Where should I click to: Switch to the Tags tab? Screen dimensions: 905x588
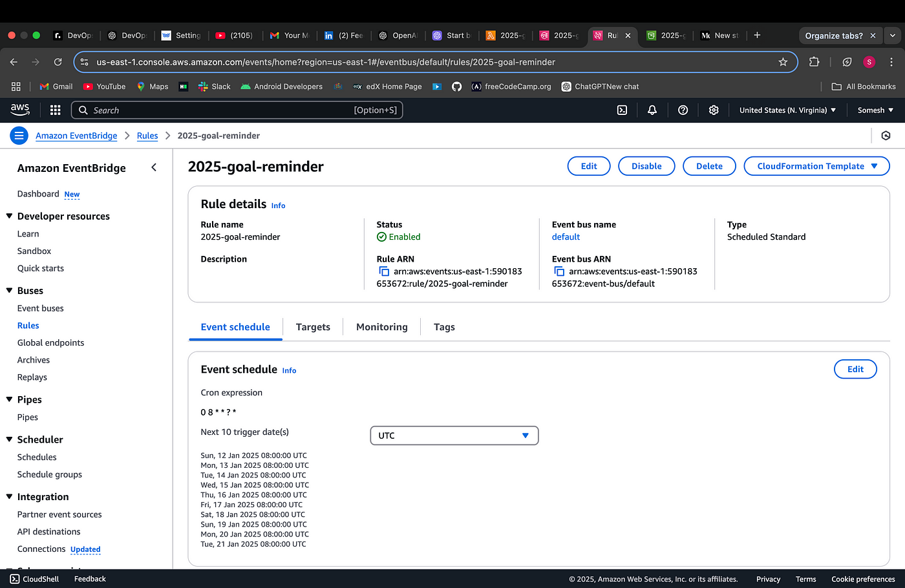(x=444, y=327)
